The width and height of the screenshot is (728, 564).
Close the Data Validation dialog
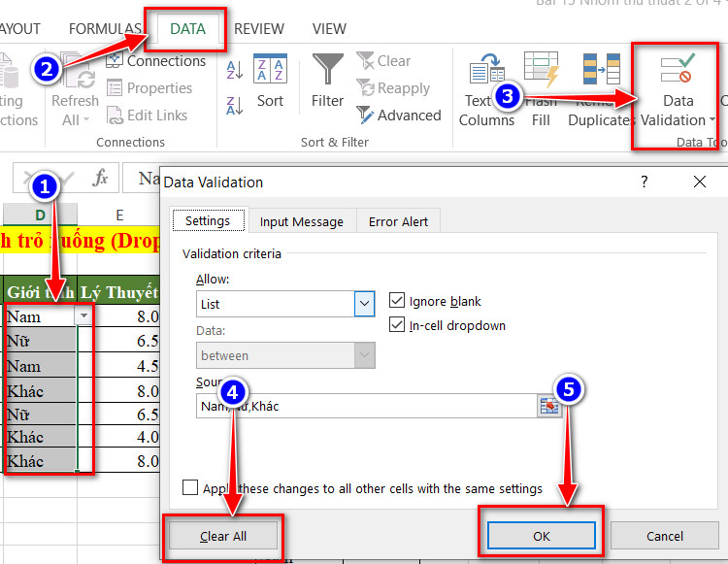point(700,182)
